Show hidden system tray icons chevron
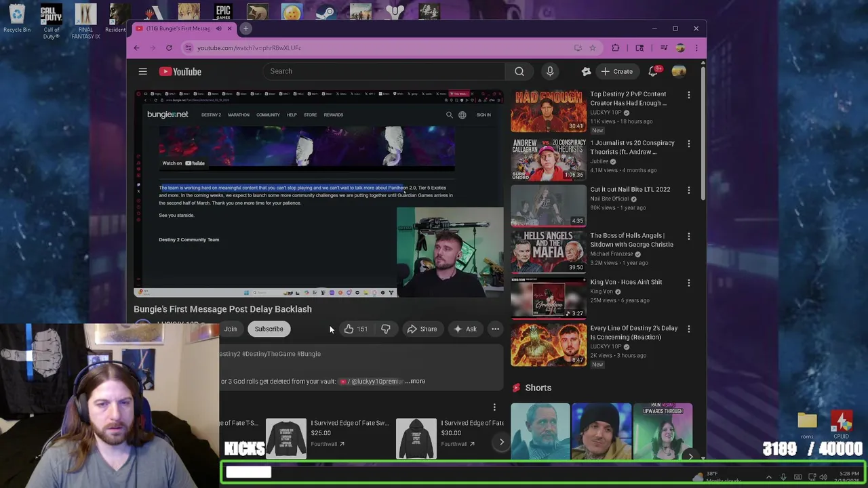 click(x=768, y=477)
